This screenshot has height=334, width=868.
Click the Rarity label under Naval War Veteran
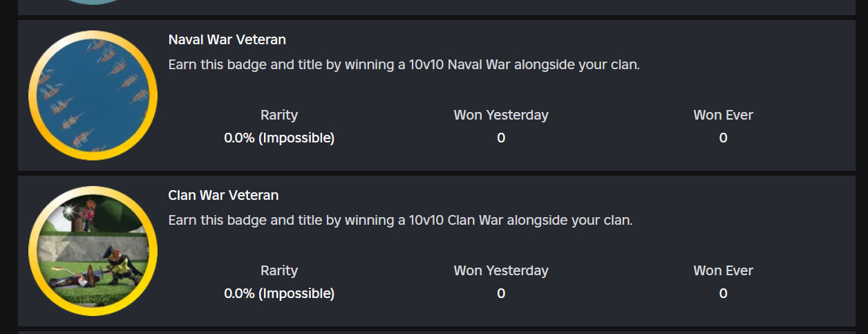[x=279, y=115]
